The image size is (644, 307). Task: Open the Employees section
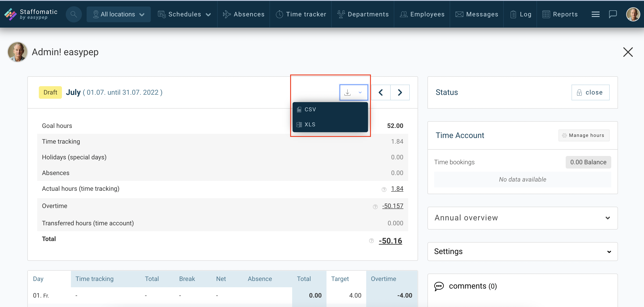422,14
